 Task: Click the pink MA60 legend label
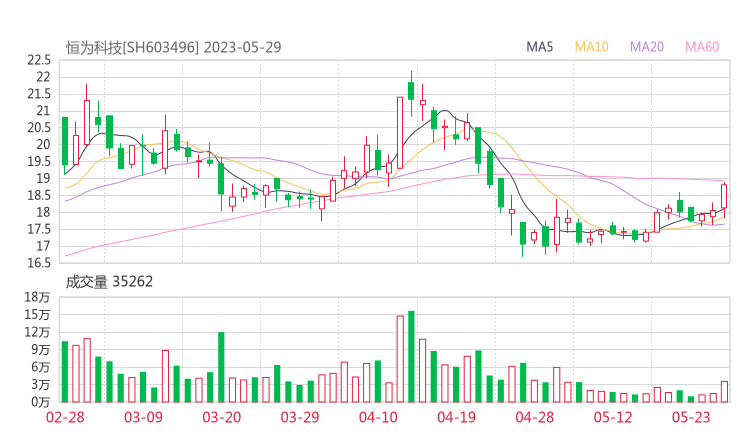click(x=702, y=47)
